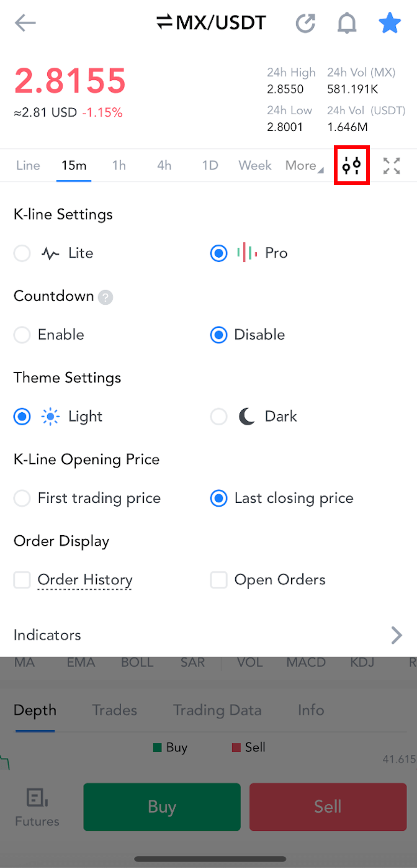Screen dimensions: 417x868
Task: Open Futures trading icon
Action: [37, 807]
